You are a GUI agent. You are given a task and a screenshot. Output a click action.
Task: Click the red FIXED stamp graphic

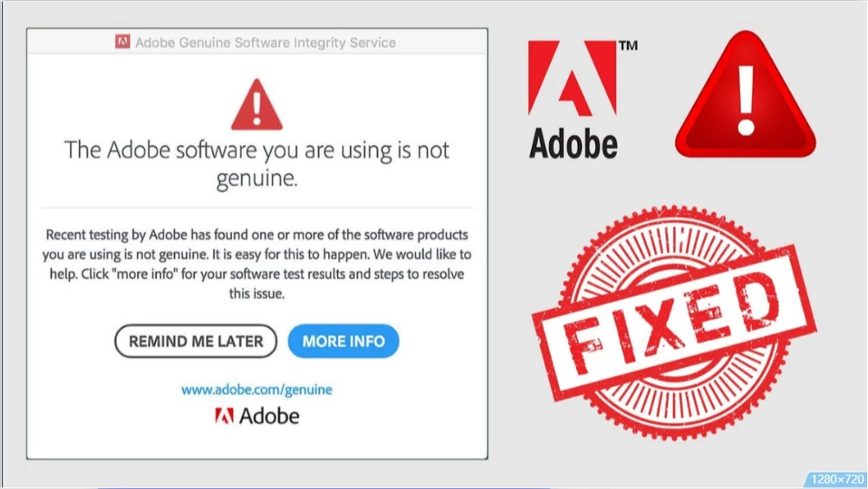(x=674, y=324)
